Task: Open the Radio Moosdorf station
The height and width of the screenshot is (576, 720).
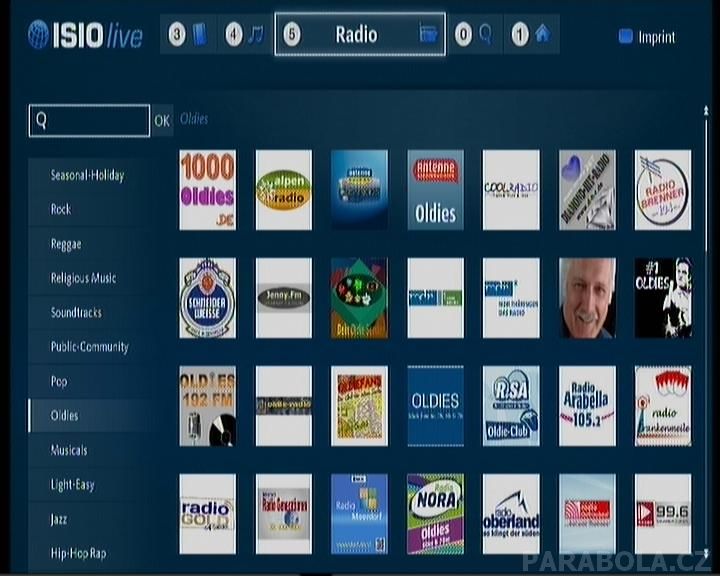Action: coord(360,514)
